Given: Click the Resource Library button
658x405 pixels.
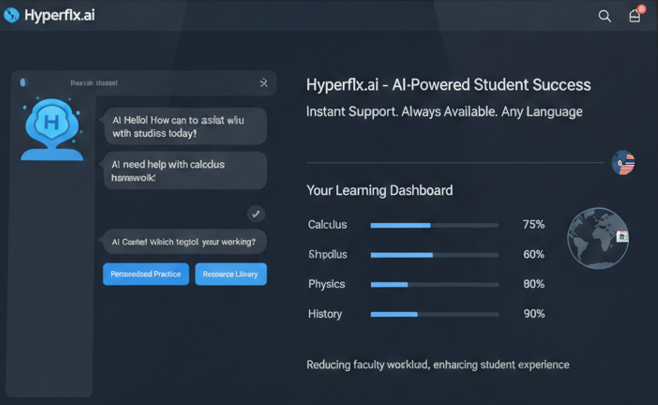Looking at the screenshot, I should [230, 274].
